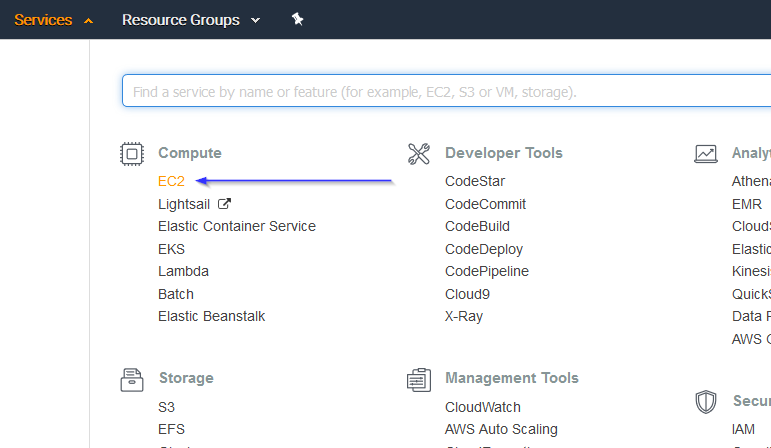
Task: Click the Developer Tools heading
Action: coord(504,153)
